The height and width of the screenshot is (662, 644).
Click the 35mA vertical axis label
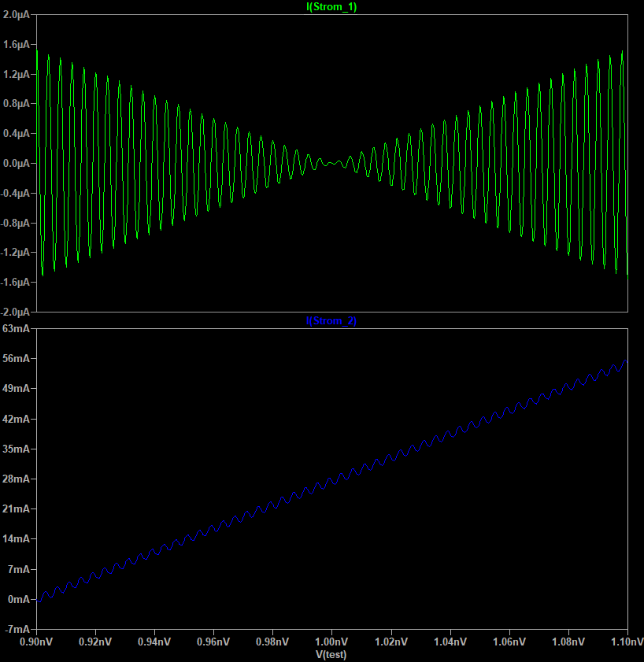click(16, 449)
